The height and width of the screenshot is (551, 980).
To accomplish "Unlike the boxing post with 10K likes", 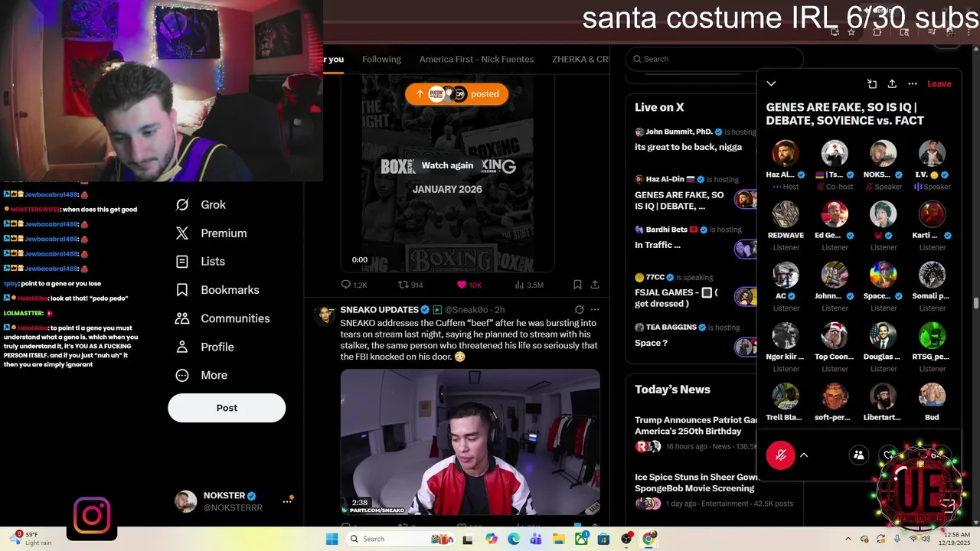I will pos(469,285).
